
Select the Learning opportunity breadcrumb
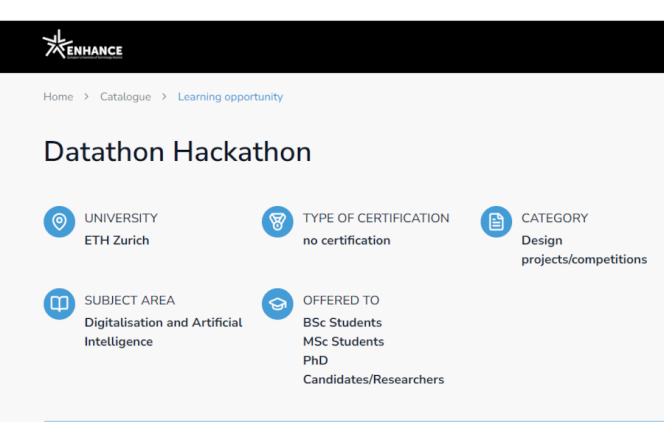(x=230, y=97)
